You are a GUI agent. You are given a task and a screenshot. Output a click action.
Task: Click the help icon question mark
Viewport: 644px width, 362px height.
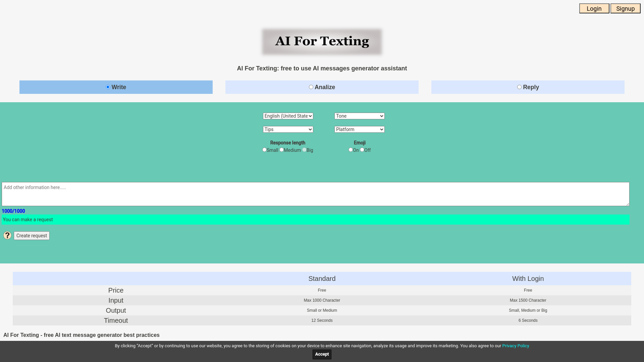[x=7, y=235]
